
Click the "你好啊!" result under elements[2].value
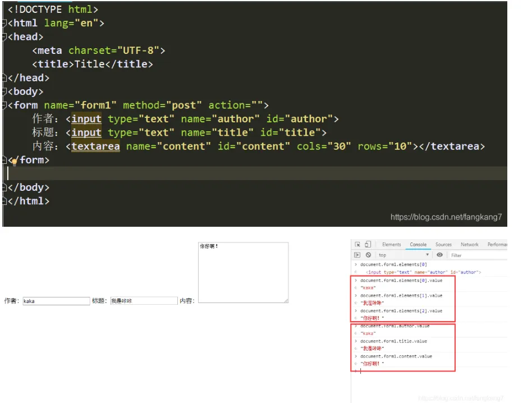pyautogui.click(x=372, y=318)
